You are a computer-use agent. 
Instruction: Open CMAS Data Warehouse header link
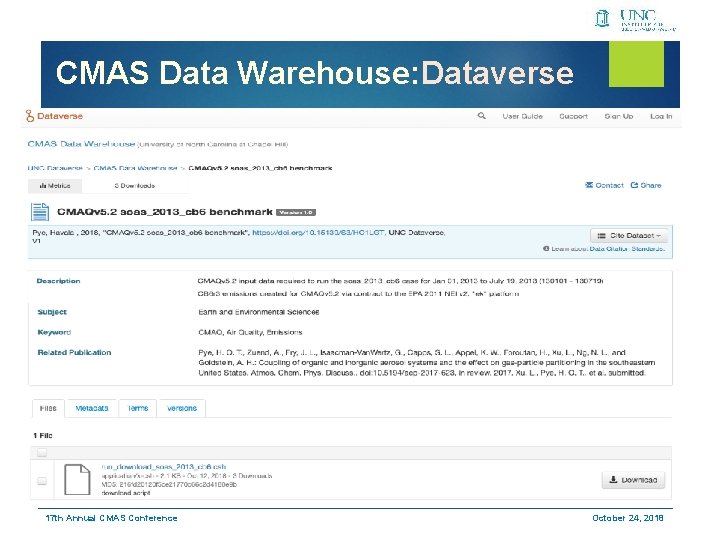(x=81, y=144)
